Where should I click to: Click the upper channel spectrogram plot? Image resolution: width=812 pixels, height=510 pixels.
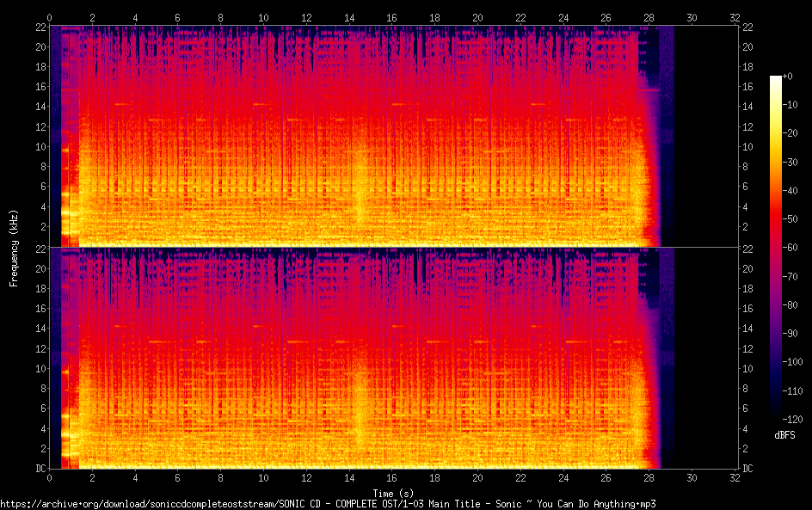[x=392, y=136]
